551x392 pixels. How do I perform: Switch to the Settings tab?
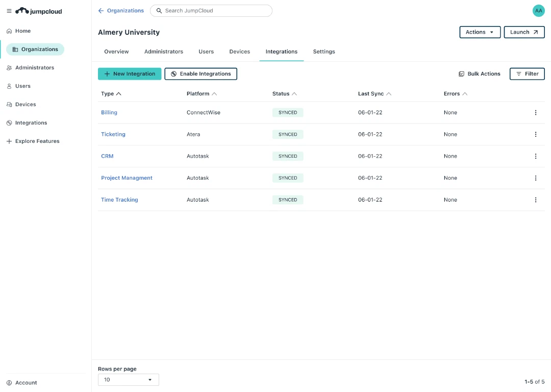(324, 52)
